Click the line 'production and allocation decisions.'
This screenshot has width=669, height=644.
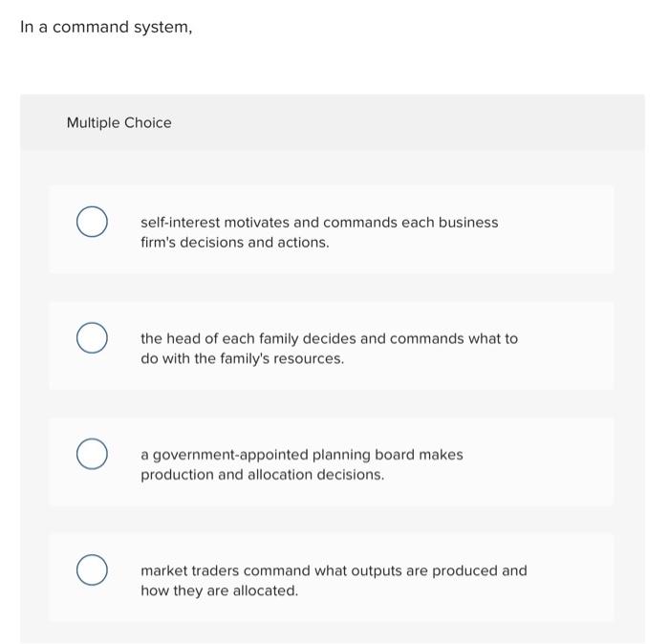[x=262, y=475]
